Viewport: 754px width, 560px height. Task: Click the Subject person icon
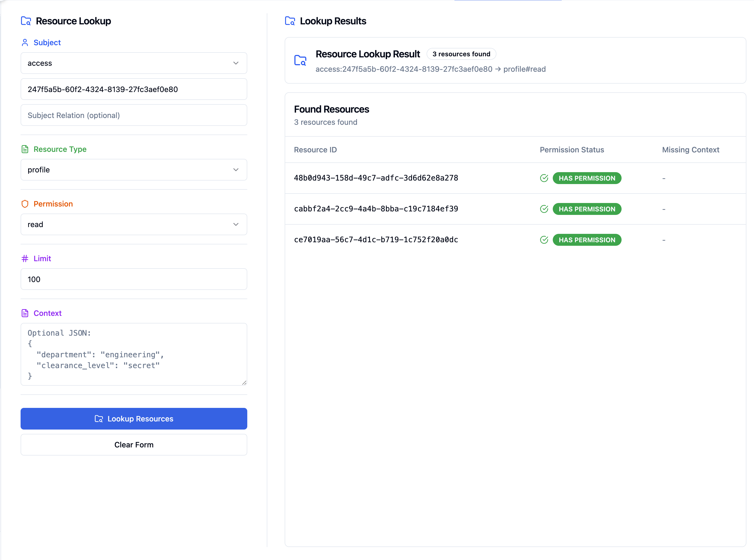click(x=25, y=42)
